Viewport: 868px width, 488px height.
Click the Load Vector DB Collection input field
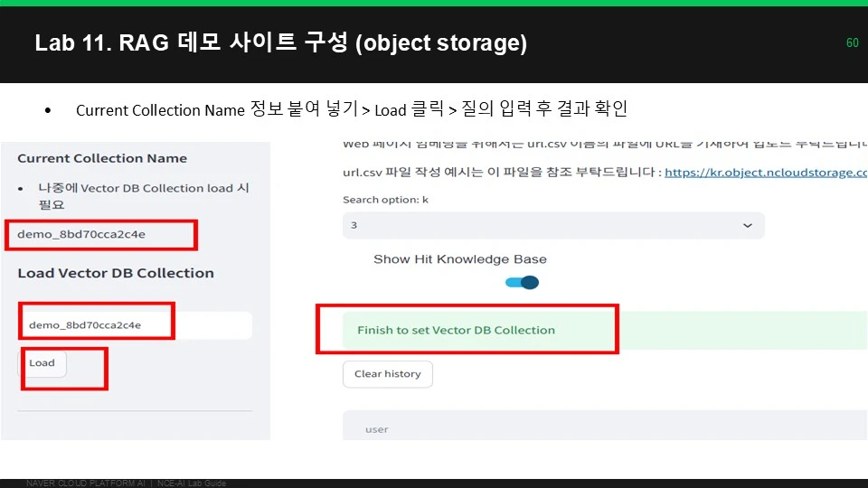pyautogui.click(x=137, y=324)
